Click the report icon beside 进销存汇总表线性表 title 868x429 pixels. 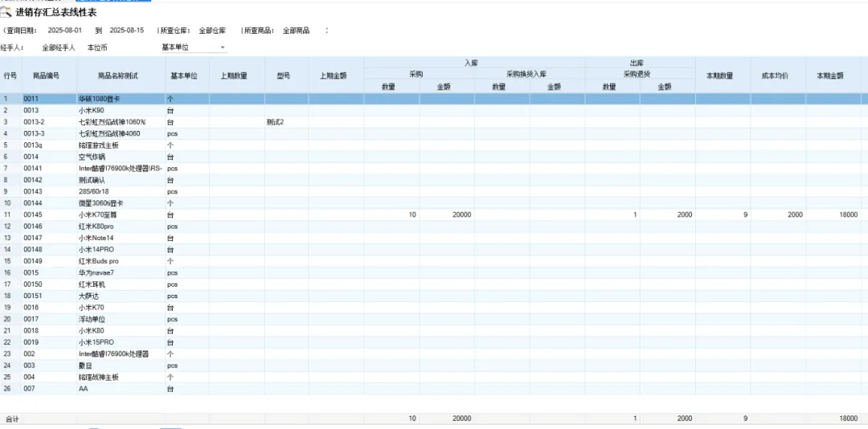pos(6,12)
